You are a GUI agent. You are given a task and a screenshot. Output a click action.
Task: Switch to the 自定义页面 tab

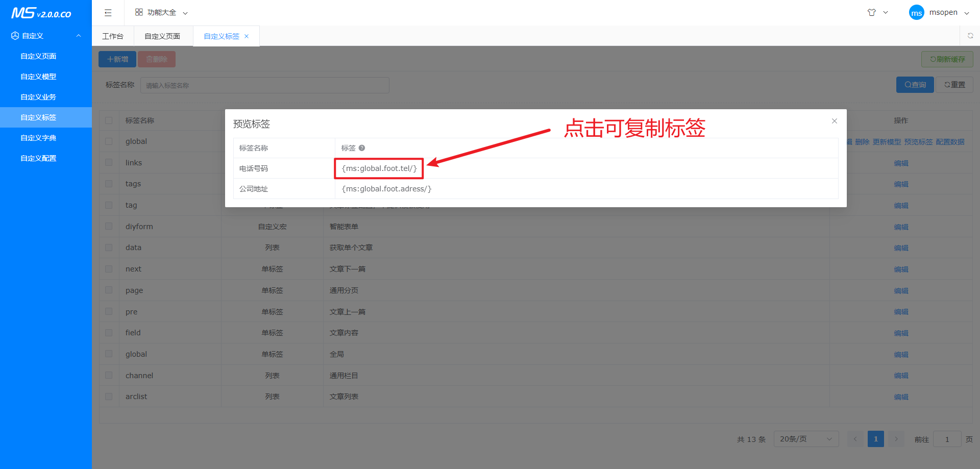(162, 36)
